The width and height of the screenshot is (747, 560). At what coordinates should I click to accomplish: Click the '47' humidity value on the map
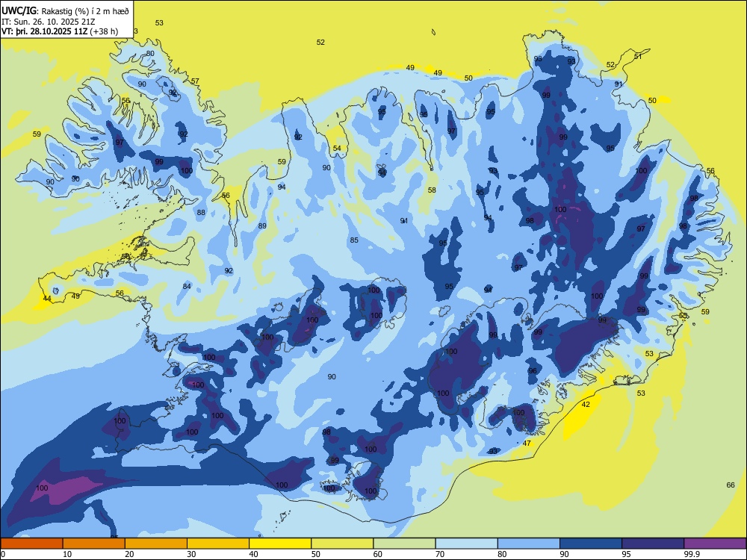coord(527,444)
